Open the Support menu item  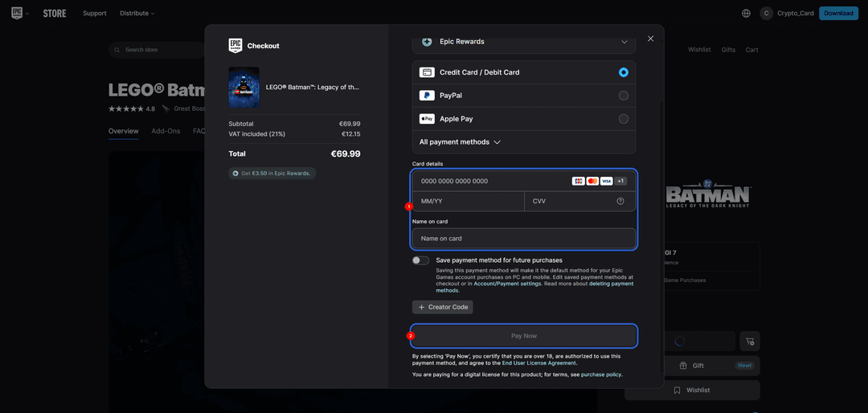(95, 14)
